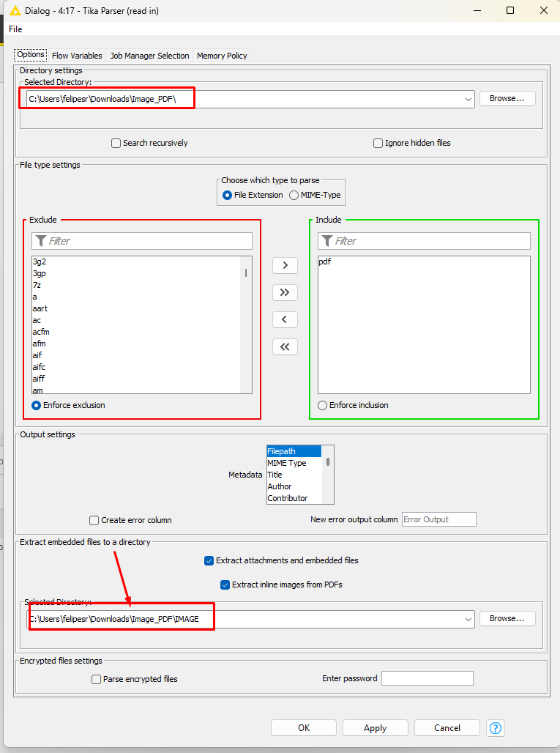Viewport: 560px width, 753px height.
Task: Click double left arrow to exclude all
Action: 285,346
